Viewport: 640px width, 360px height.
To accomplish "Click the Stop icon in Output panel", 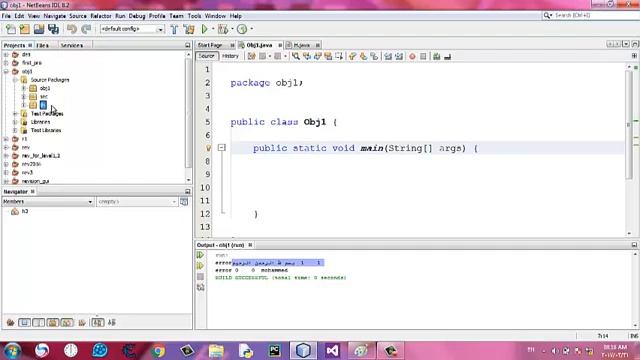I will 200,277.
